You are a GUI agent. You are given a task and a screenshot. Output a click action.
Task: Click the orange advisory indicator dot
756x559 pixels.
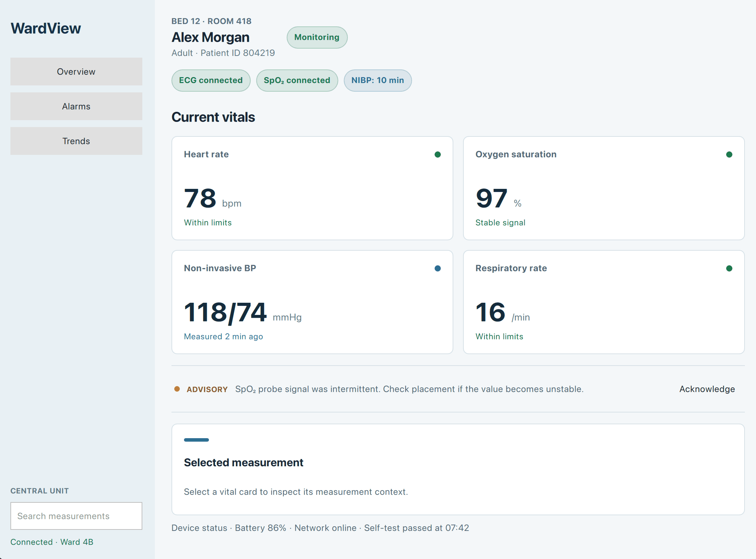[177, 389]
